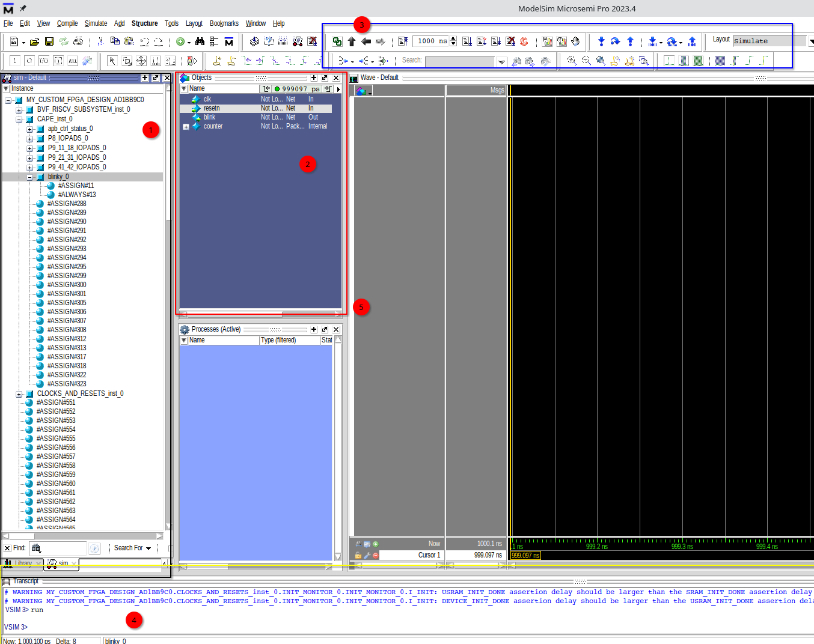The height and width of the screenshot is (644, 814).
Task: Expand the counter signal in Objects
Action: pos(186,126)
